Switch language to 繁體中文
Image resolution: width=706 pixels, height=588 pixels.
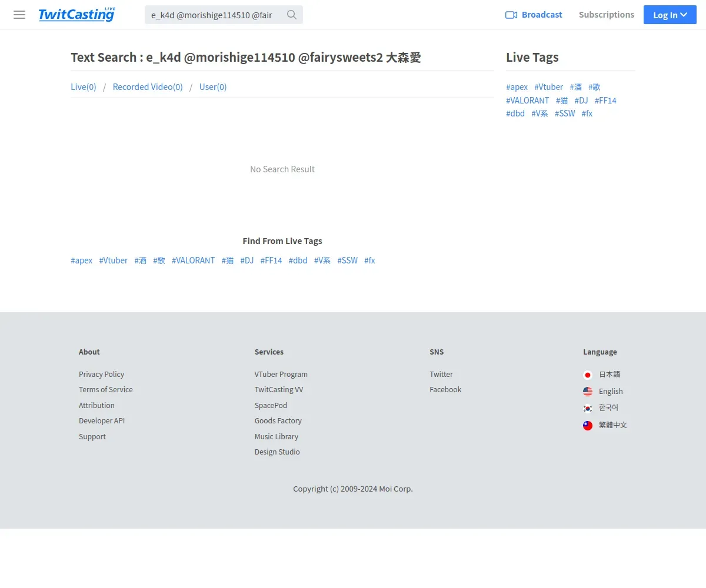pos(613,425)
